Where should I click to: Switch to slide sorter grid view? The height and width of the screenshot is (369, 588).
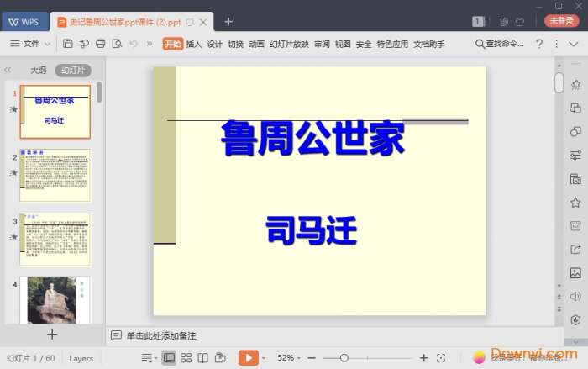[186, 358]
